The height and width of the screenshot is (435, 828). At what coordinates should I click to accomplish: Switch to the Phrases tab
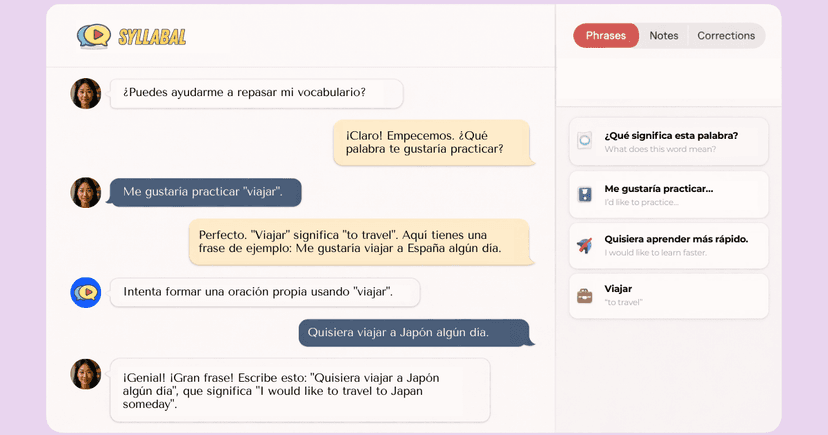pos(606,35)
